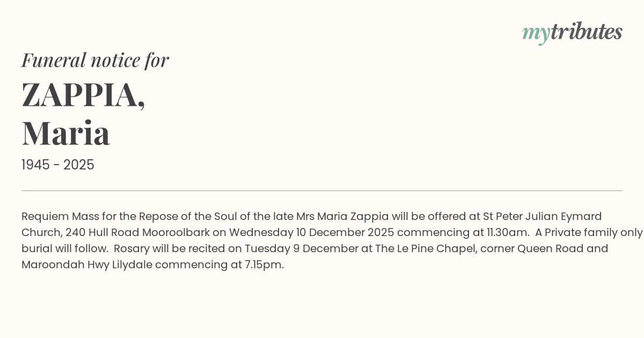Click the years 1945 - 2025

57,165
